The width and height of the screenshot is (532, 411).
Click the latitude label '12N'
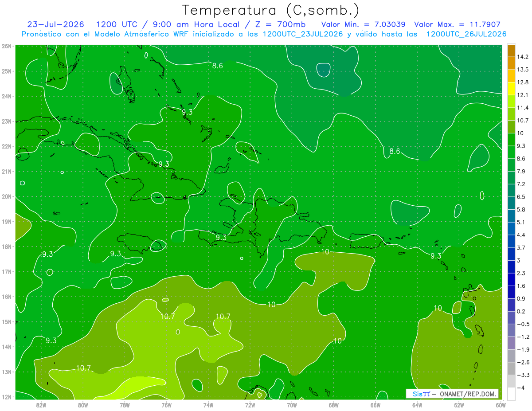pos(7,397)
